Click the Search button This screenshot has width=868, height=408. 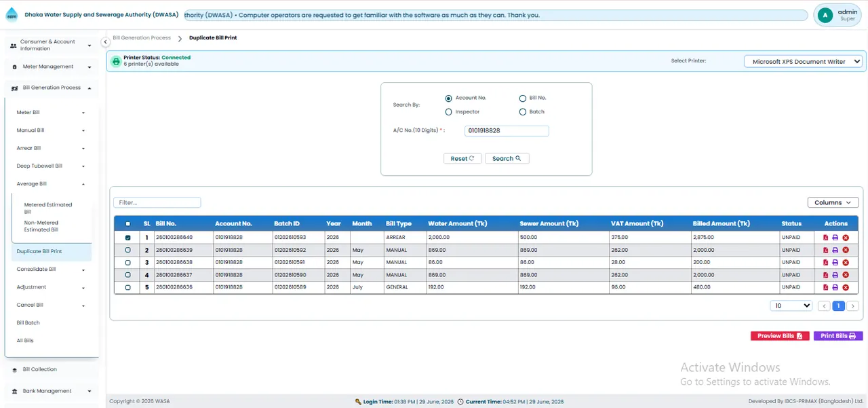pyautogui.click(x=507, y=158)
